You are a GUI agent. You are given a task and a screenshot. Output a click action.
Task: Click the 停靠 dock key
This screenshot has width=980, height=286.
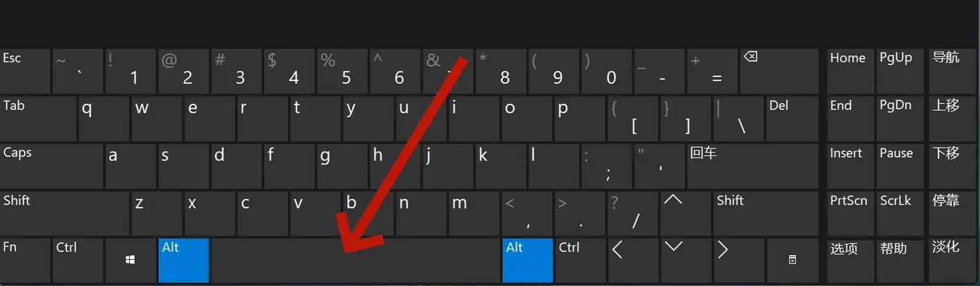(952, 213)
